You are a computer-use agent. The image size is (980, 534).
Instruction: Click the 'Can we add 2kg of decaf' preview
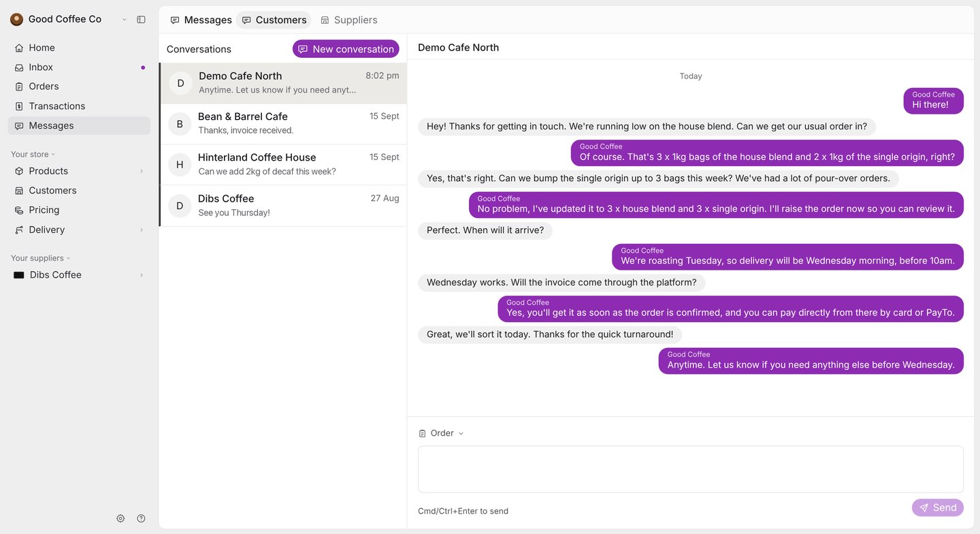[x=267, y=172]
